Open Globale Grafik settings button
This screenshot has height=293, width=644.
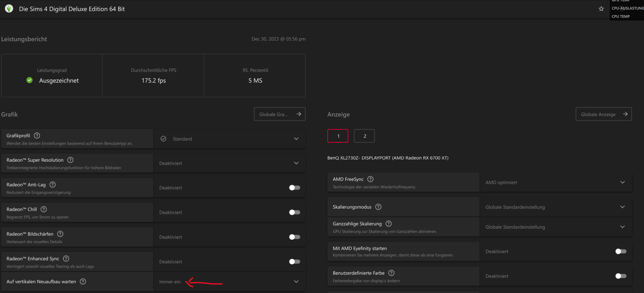coord(280,114)
